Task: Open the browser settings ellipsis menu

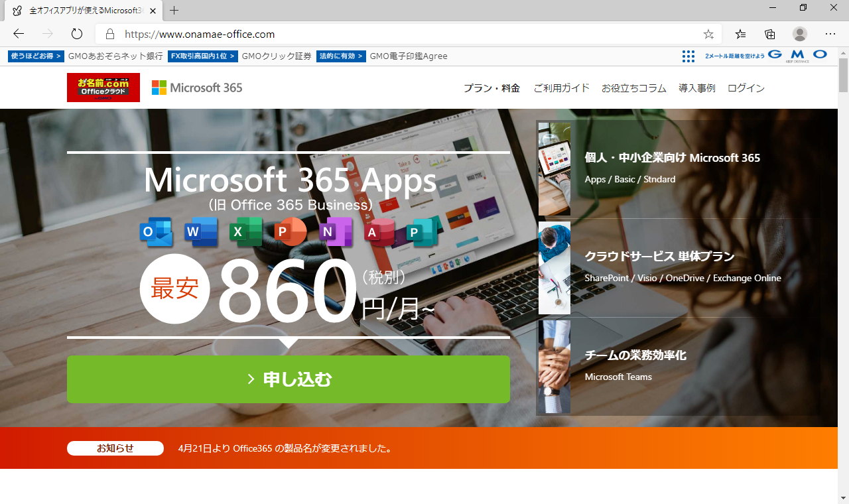Action: 830,34
